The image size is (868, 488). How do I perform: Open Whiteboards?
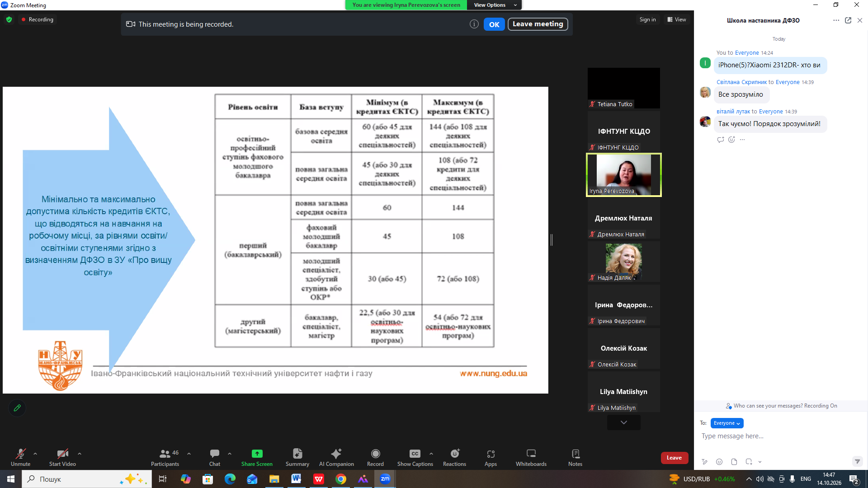coord(531,457)
